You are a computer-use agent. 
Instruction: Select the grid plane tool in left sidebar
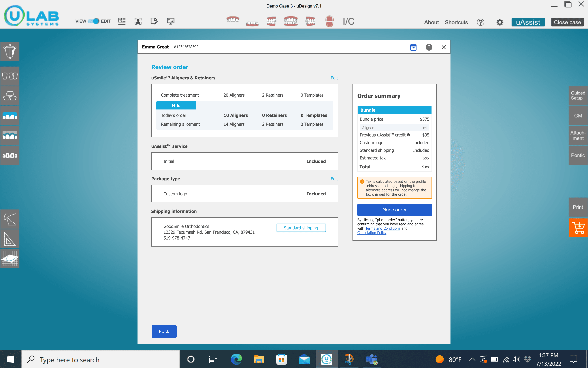click(10, 259)
